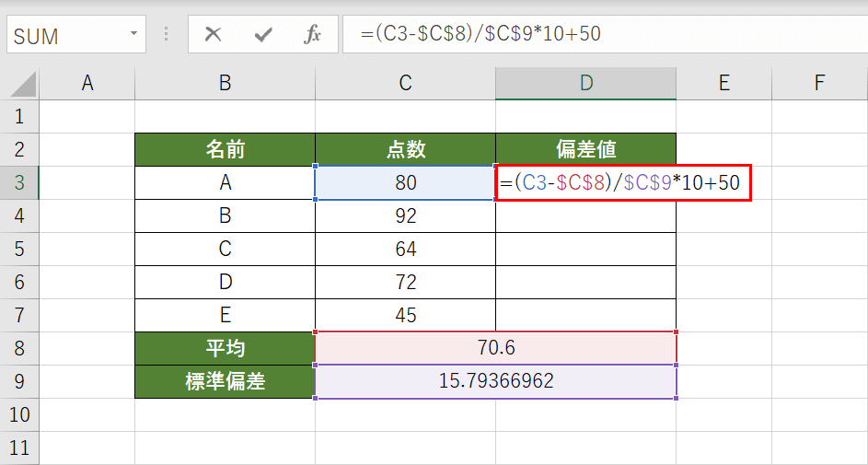The height and width of the screenshot is (465, 868).
Task: Select column D header
Action: pos(585,84)
